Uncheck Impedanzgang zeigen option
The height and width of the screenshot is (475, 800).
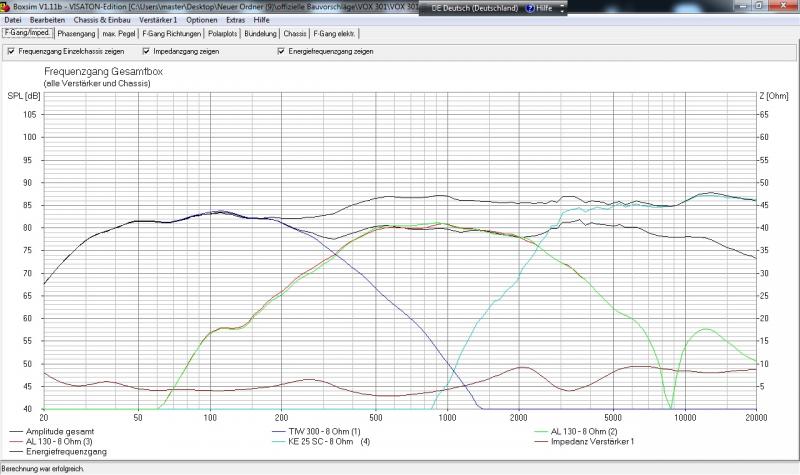coord(145,51)
